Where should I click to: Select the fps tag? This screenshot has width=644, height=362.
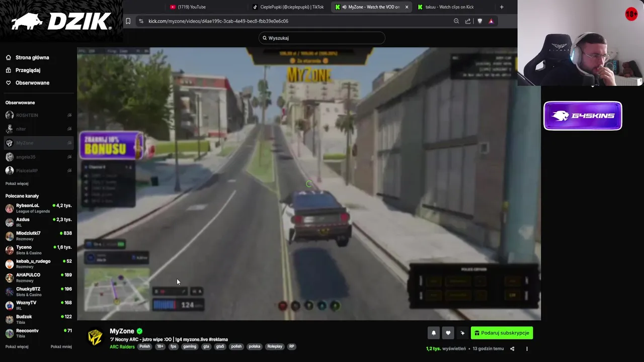[x=174, y=346]
